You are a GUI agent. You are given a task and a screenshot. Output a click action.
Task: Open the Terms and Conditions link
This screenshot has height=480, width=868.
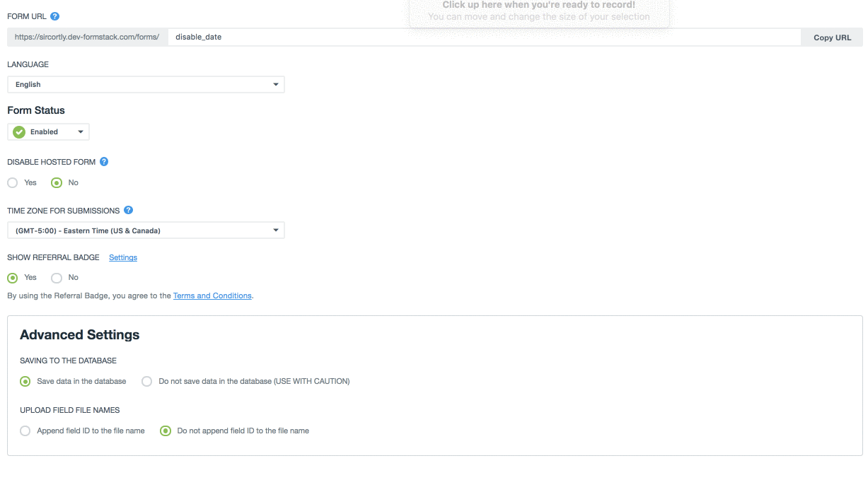212,295
